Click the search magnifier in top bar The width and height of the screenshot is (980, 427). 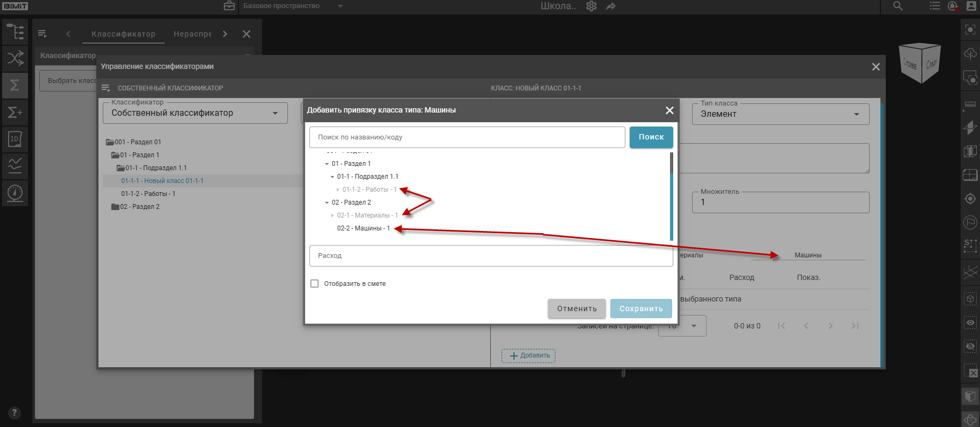898,6
